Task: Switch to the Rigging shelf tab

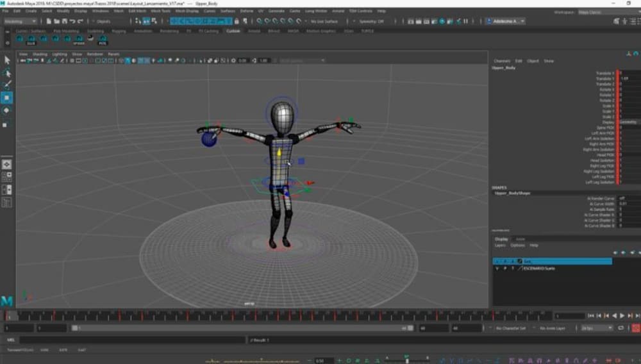Action: 119,31
